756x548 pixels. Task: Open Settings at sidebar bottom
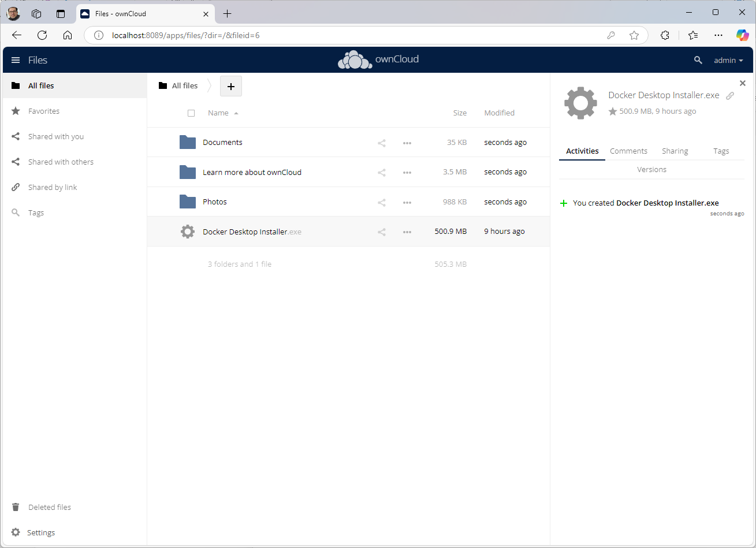coord(75,532)
